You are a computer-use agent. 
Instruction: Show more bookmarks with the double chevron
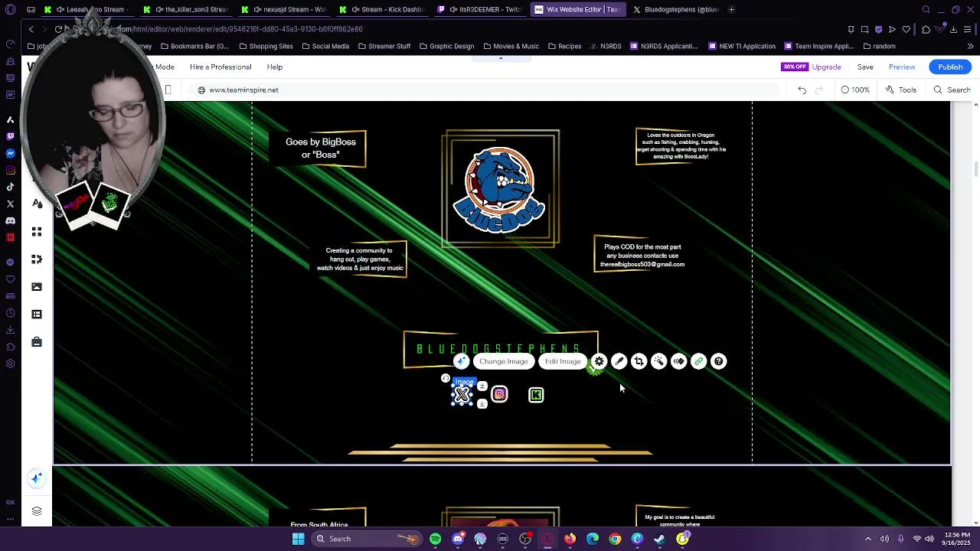[x=970, y=46]
